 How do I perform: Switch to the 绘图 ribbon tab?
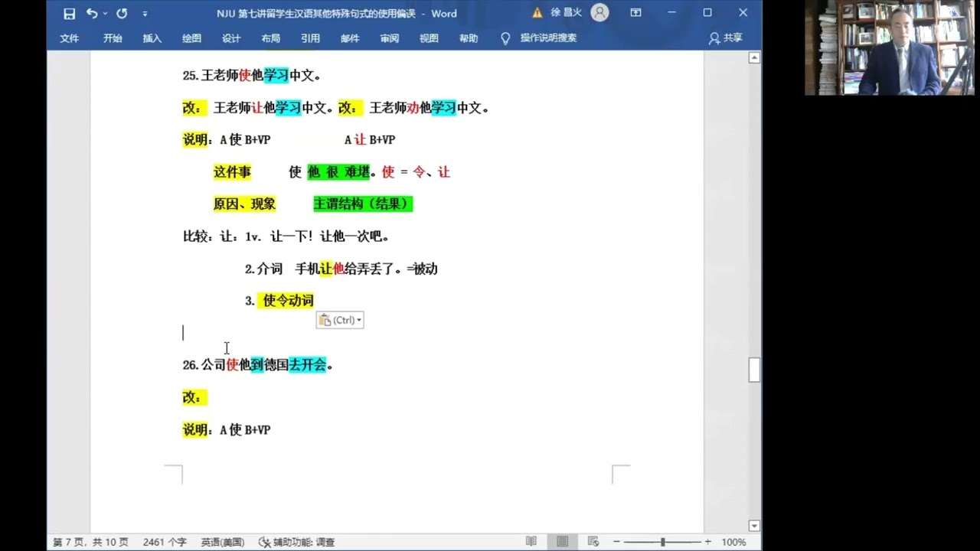(x=191, y=38)
